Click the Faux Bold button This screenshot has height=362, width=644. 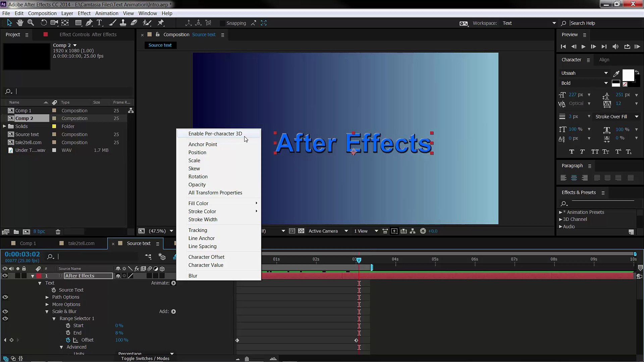click(x=572, y=152)
